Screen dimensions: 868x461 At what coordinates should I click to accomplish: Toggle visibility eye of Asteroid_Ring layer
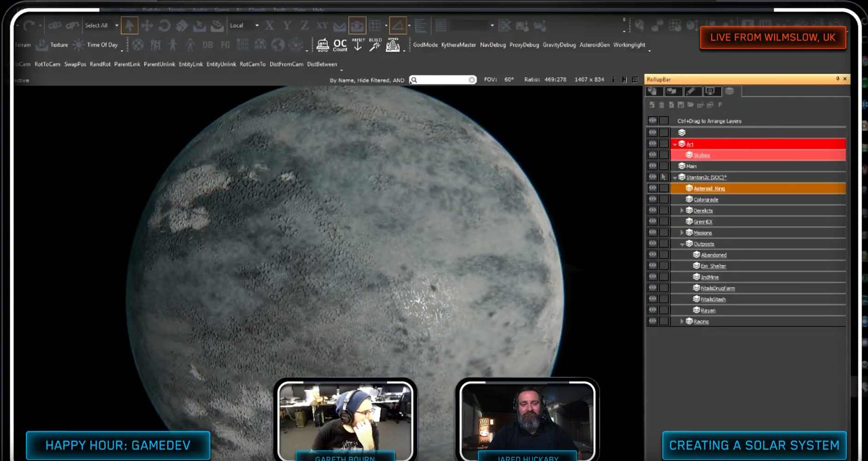pyautogui.click(x=653, y=188)
